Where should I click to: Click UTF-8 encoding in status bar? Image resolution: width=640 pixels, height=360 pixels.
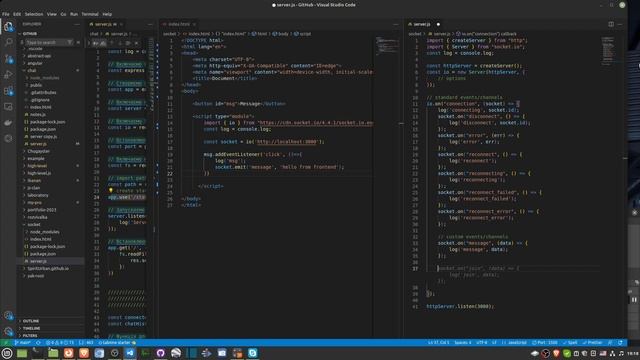[x=482, y=342]
